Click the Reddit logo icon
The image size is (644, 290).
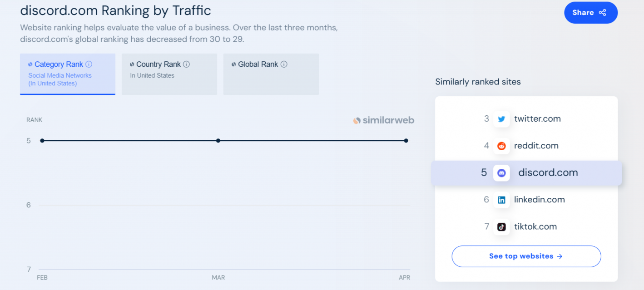[501, 146]
